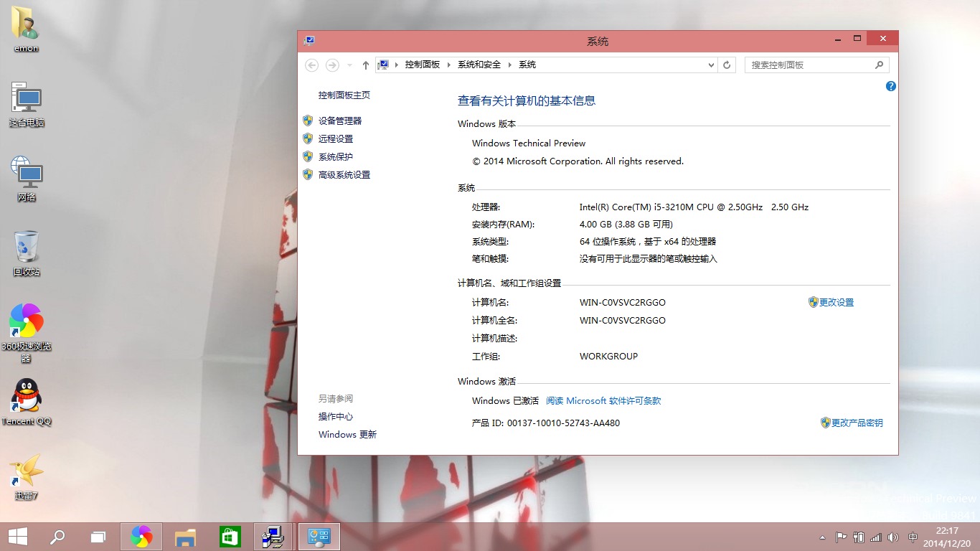This screenshot has height=551, width=980.
Task: Select 控制面板 in the breadcrumb path
Action: (423, 65)
